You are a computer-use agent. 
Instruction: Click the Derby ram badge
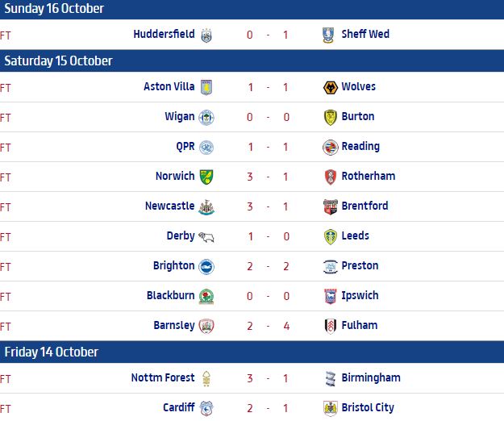click(x=206, y=236)
